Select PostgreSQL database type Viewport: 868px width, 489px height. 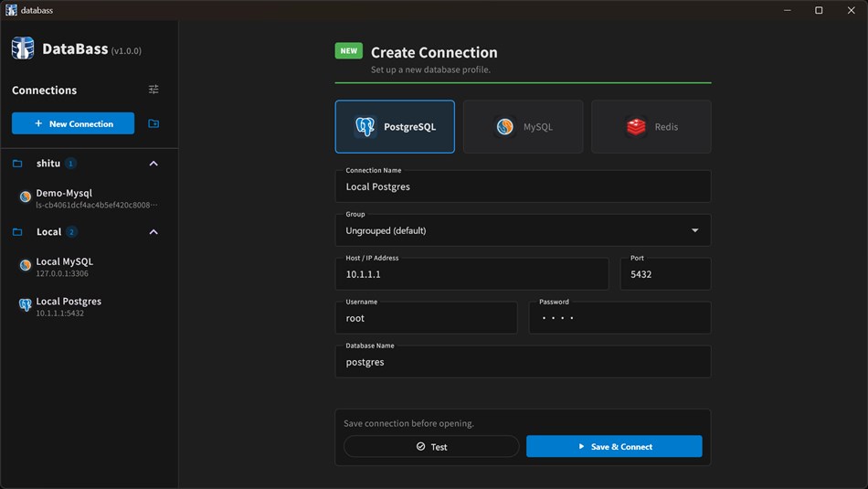point(395,127)
